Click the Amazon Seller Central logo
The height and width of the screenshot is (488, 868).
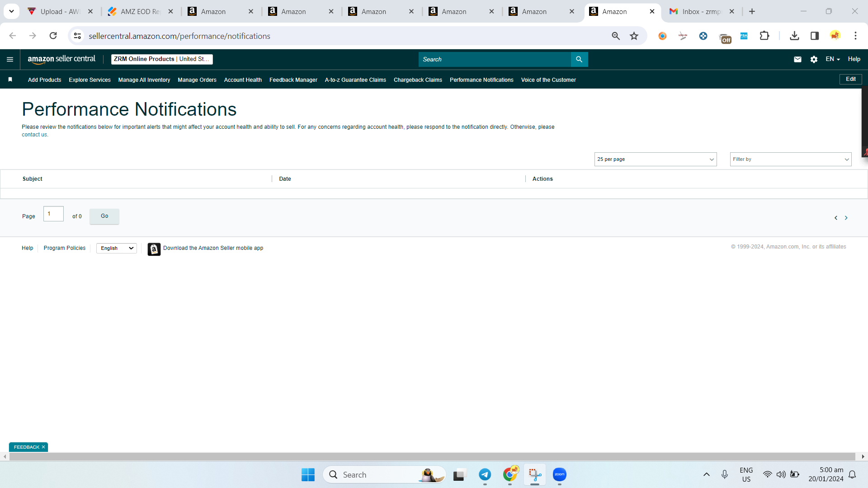click(x=61, y=59)
